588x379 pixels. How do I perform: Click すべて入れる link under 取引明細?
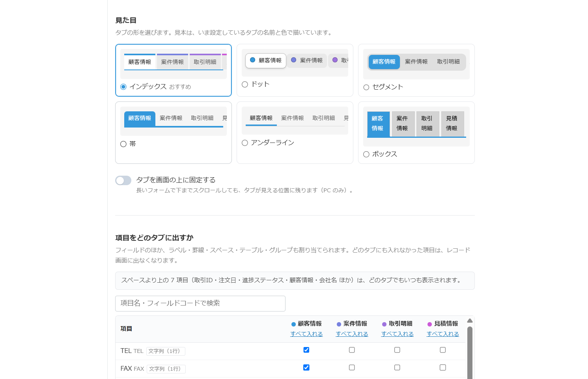(398, 334)
